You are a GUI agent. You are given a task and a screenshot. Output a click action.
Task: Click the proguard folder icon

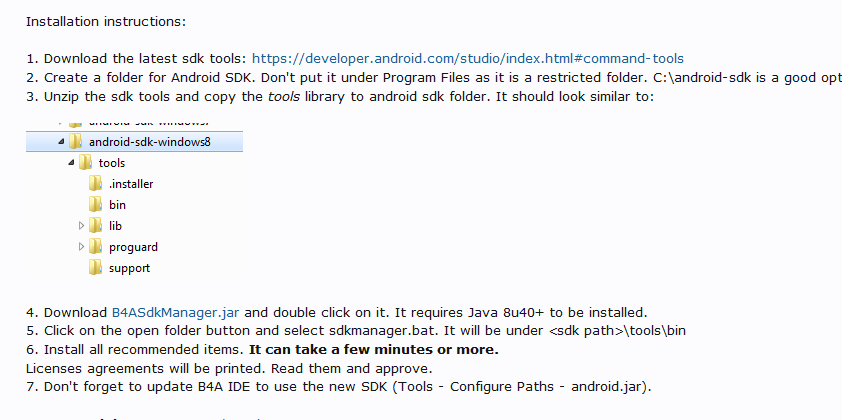coord(95,246)
